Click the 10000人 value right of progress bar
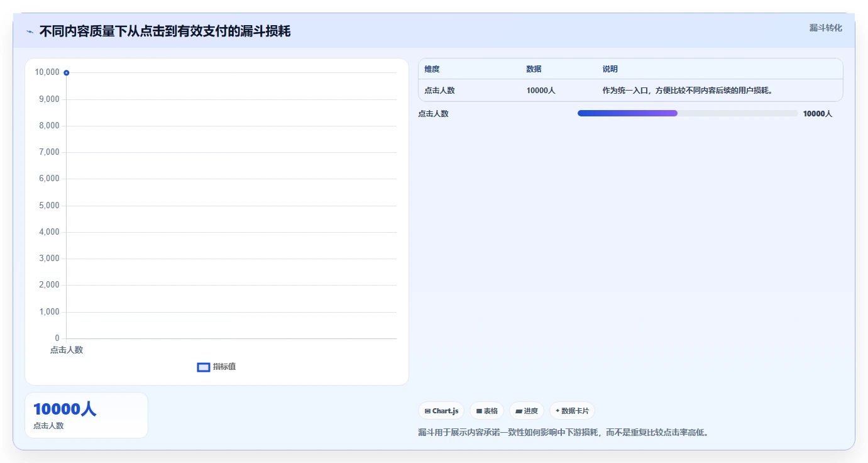This screenshot has height=463, width=868. coord(817,114)
